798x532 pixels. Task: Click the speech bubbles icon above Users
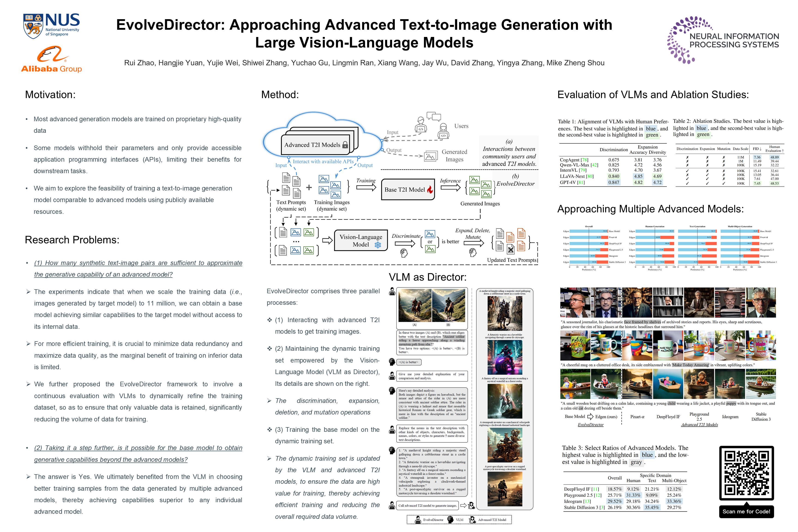point(434,116)
